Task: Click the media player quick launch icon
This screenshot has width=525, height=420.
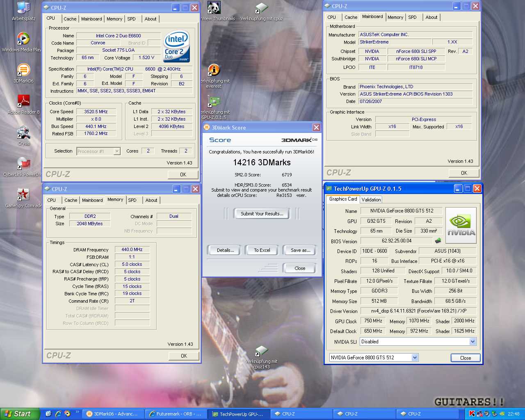Action: 67,414
